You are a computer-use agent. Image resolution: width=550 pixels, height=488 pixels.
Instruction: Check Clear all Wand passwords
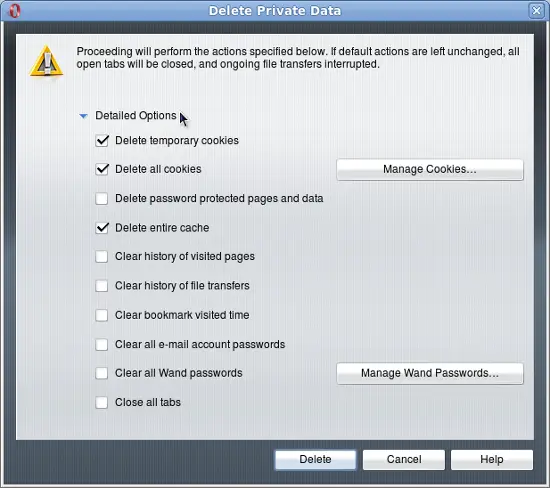102,373
